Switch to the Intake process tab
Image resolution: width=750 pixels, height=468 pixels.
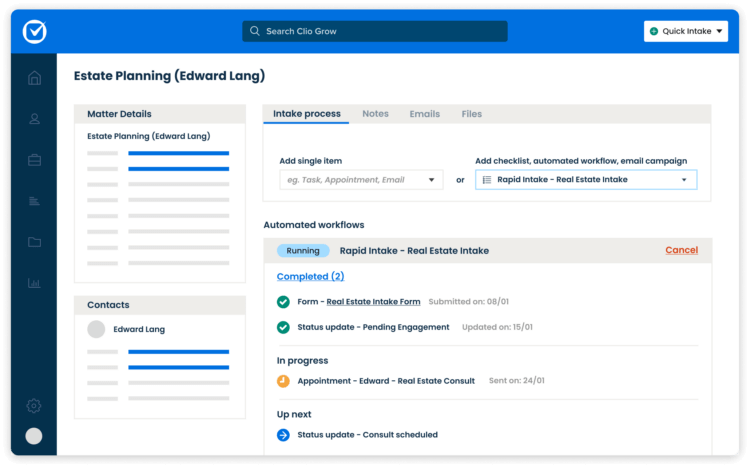307,114
